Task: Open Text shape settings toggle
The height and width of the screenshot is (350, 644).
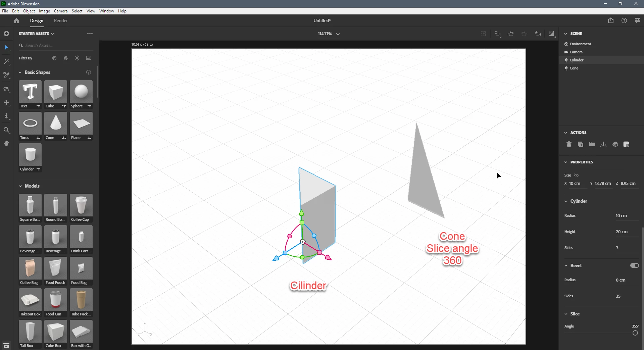Action: [38, 106]
